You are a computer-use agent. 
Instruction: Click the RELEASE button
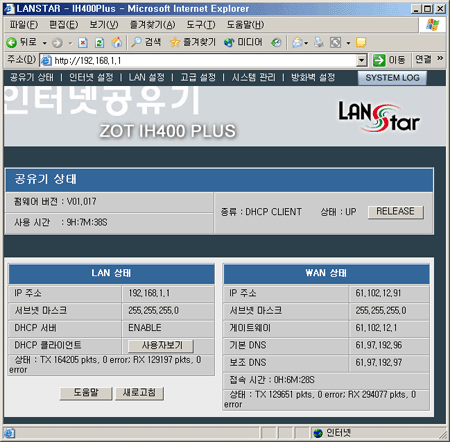pos(396,212)
